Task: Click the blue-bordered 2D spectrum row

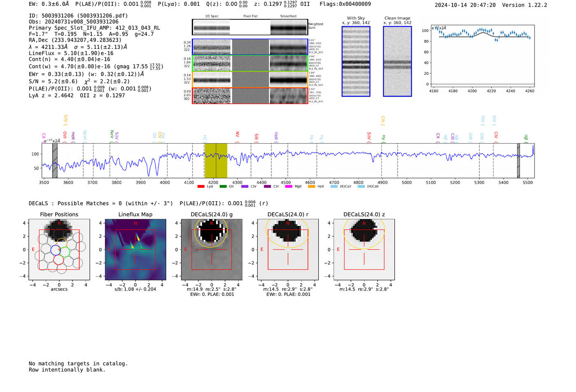Action: point(250,47)
